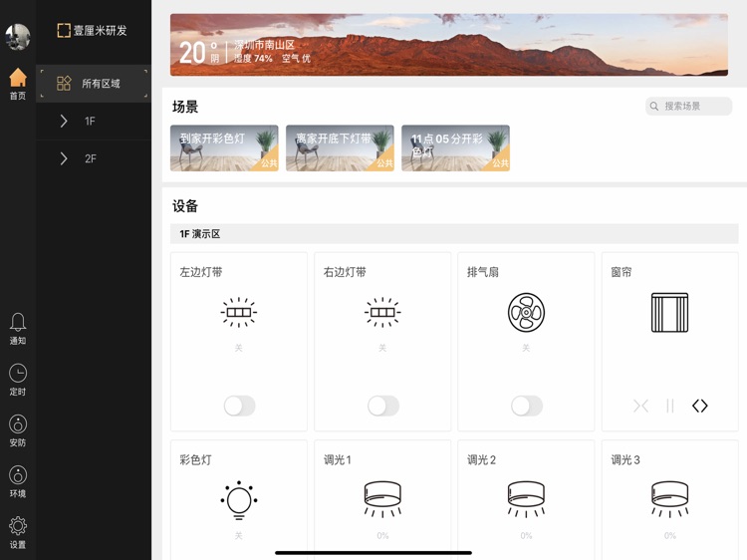The image size is (747, 560).
Task: Click the 设备 section heading
Action: [x=185, y=206]
